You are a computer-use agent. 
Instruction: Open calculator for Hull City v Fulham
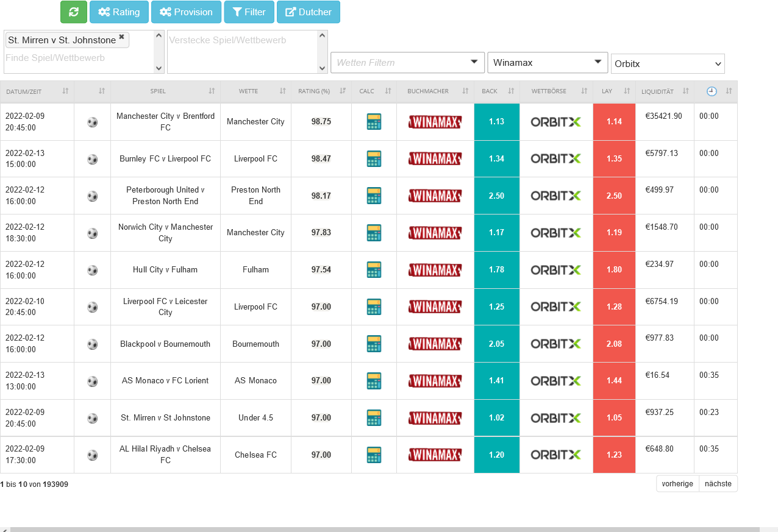tap(374, 269)
